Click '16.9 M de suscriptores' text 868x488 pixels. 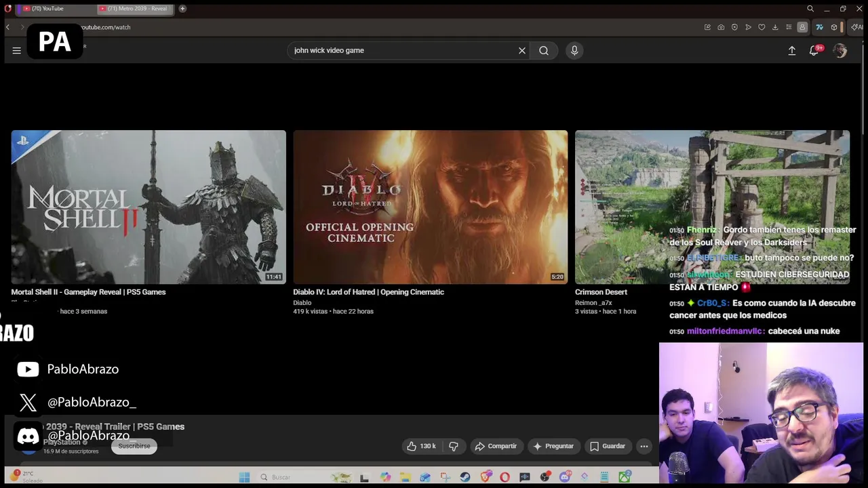click(71, 451)
